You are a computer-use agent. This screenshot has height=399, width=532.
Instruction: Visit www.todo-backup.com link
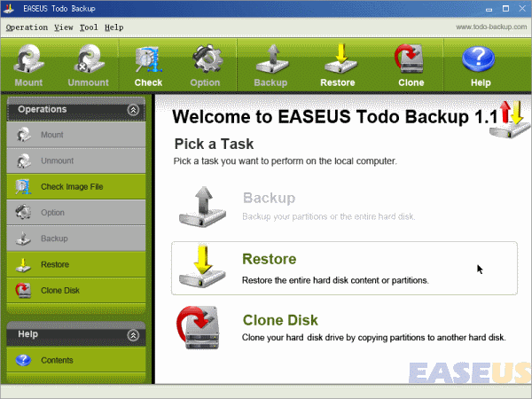(x=491, y=27)
